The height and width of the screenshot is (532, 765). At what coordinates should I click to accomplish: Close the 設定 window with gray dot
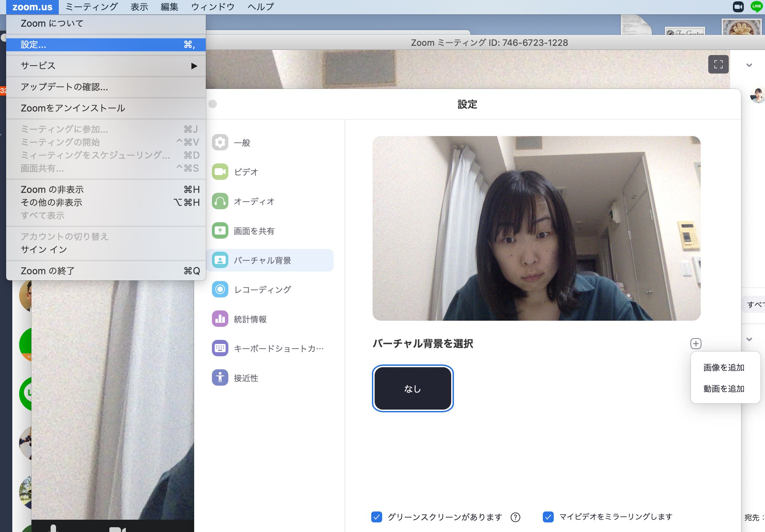[213, 104]
